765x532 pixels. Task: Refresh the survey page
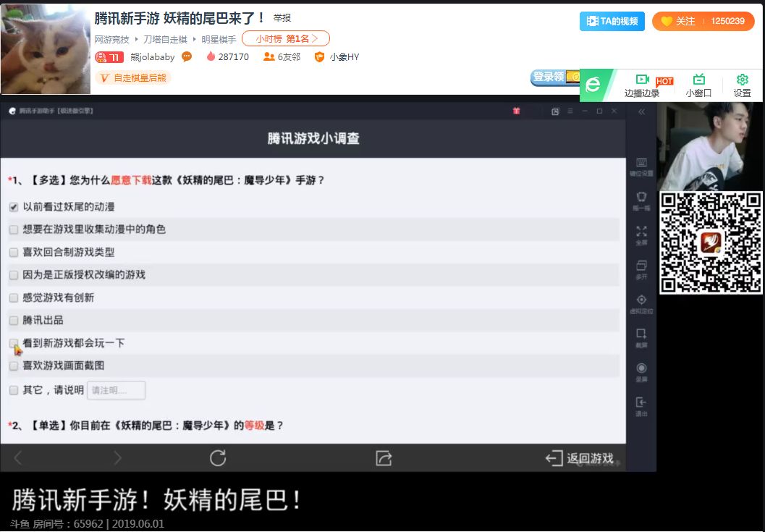pos(218,458)
